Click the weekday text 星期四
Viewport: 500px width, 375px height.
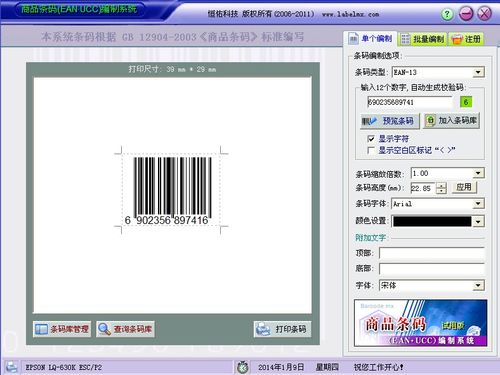[x=327, y=367]
